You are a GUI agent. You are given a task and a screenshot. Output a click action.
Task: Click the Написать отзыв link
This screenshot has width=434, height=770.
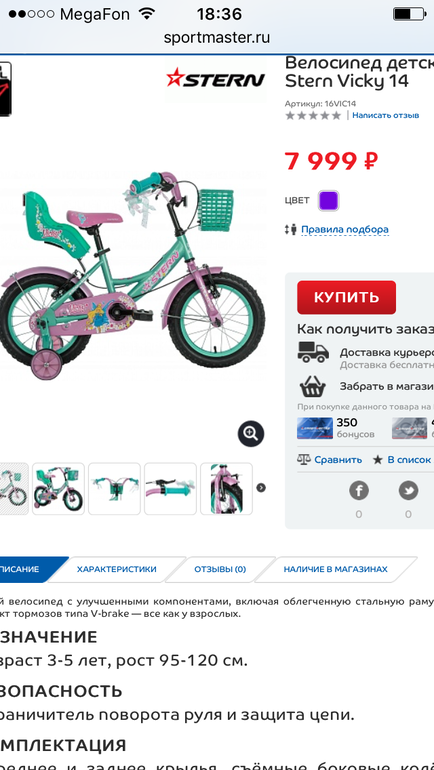386,115
